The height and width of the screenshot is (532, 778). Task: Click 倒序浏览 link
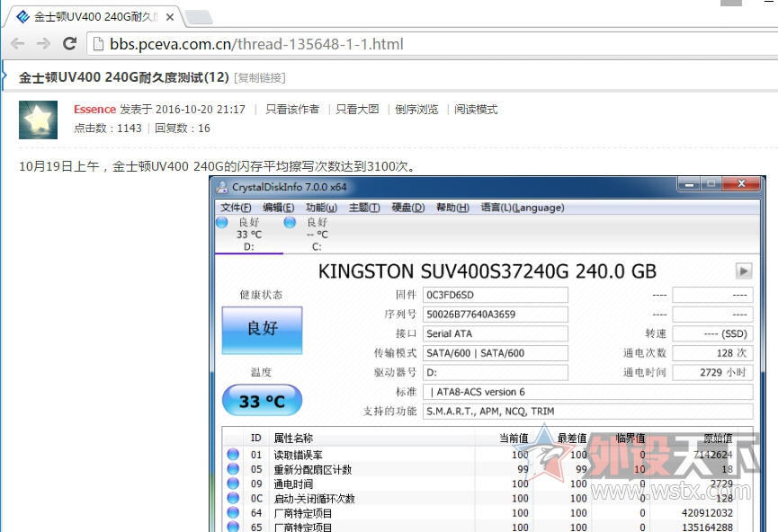click(x=416, y=109)
